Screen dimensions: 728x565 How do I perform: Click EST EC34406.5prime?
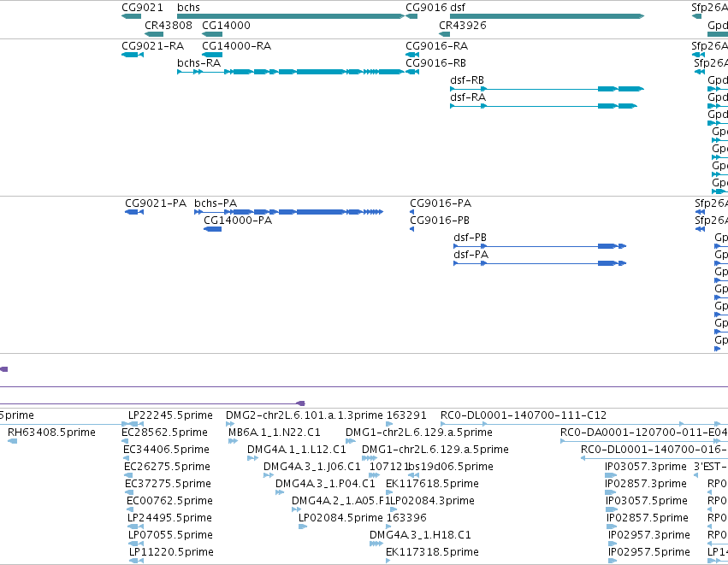pos(127,458)
